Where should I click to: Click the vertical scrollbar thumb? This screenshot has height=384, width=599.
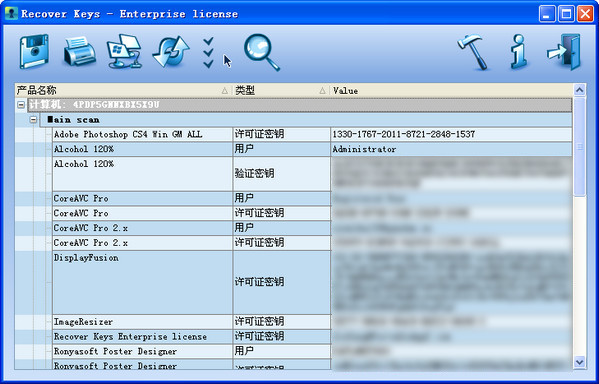580,146
